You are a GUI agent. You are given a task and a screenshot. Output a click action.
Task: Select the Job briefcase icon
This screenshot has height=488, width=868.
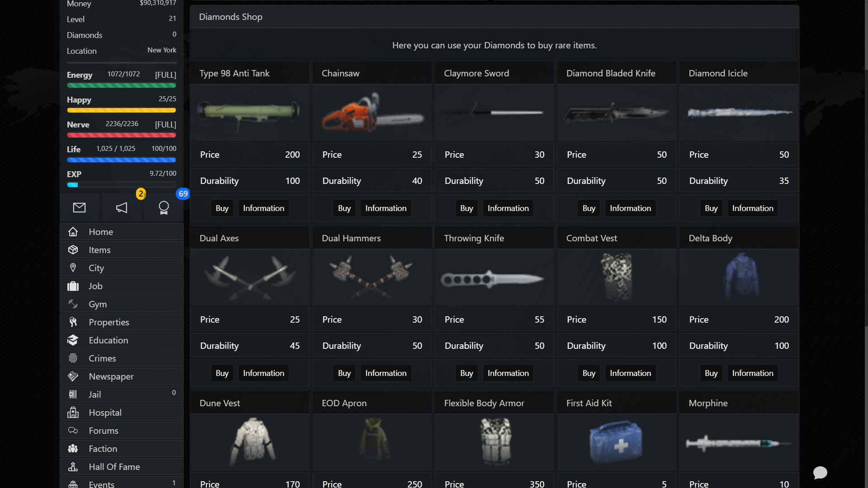click(73, 286)
